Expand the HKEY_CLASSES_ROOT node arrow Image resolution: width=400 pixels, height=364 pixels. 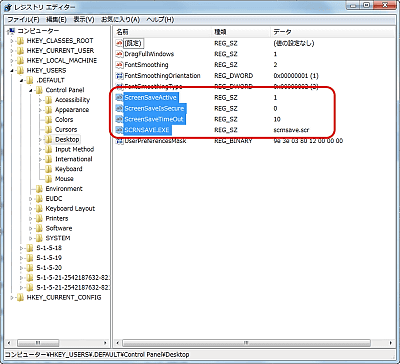point(12,41)
